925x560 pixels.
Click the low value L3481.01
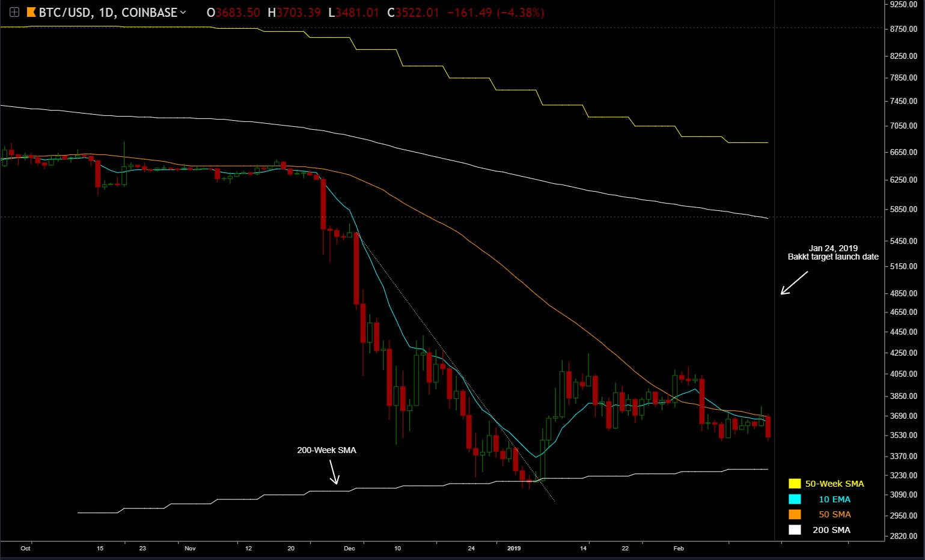[353, 12]
